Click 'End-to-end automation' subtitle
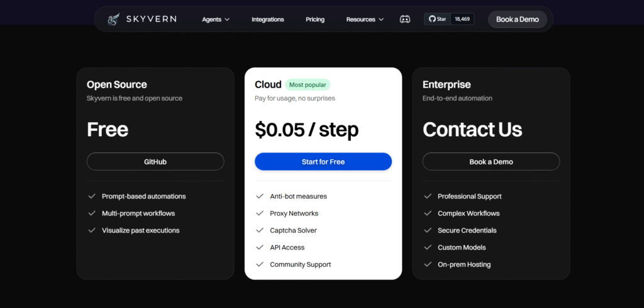 coord(457,98)
